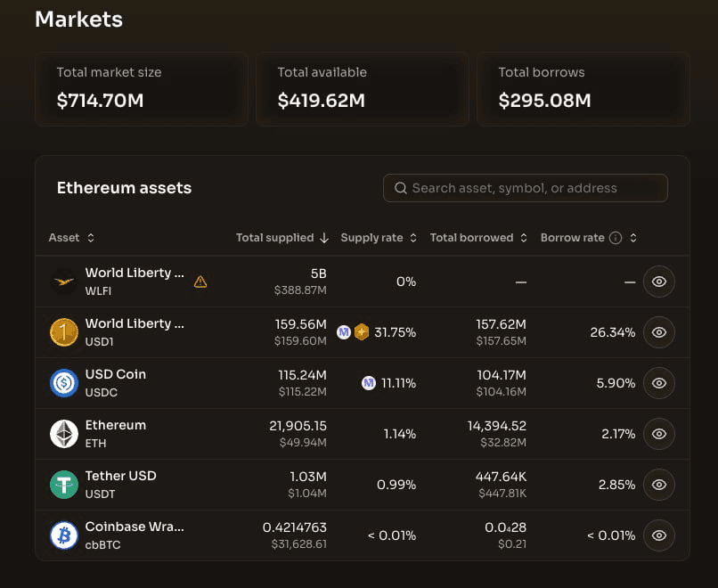Click the cbBTC Bitcoin logo icon
Screen dimensions: 718x588
pyautogui.click(x=64, y=535)
